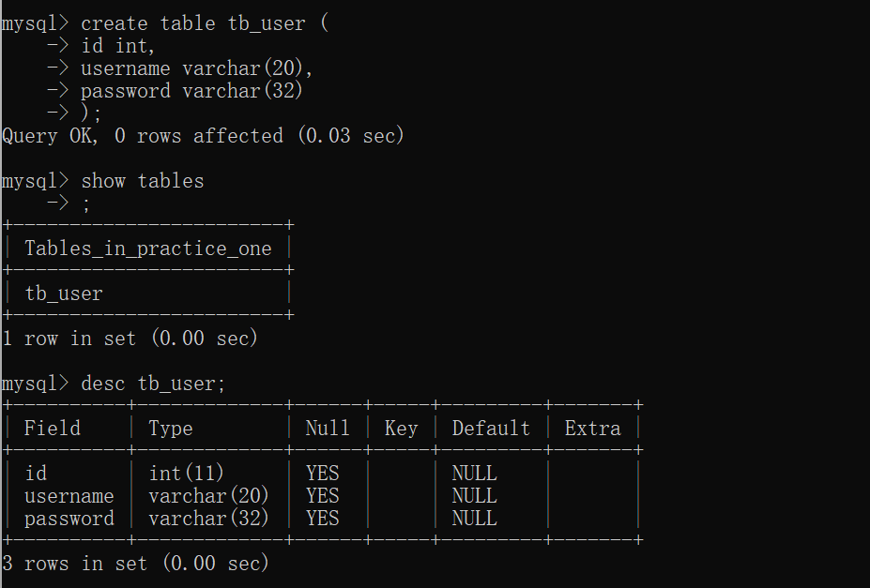This screenshot has width=870, height=588.
Task: Click the "create table tb_user (" command line
Action: [205, 23]
